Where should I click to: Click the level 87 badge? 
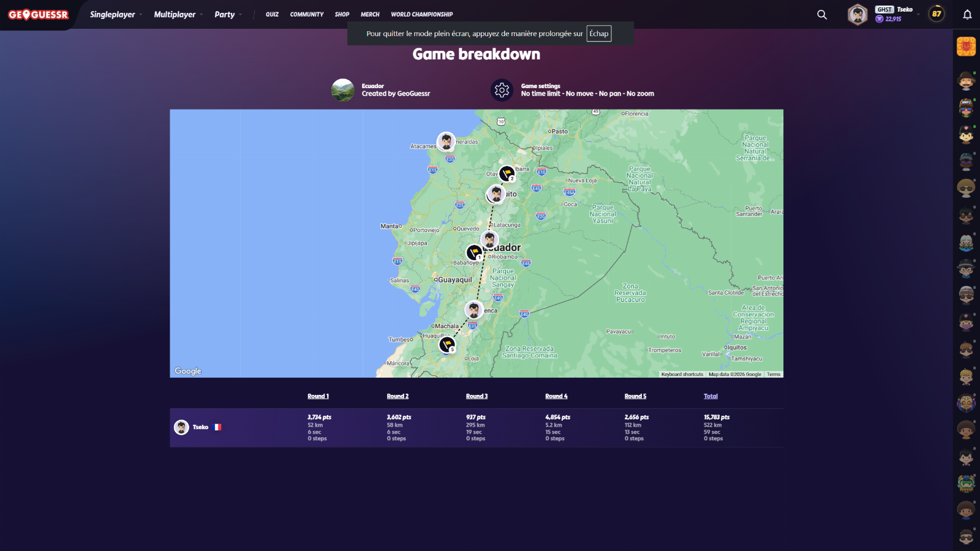936,14
